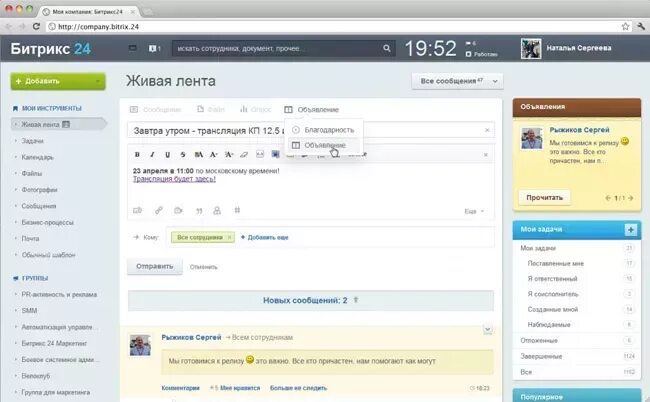650x402 pixels.
Task: Send the post with the Отправить button
Action: tap(155, 266)
